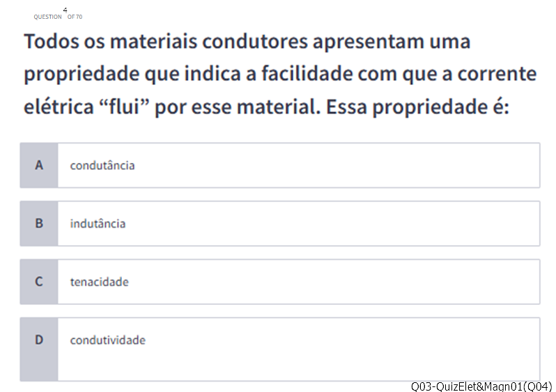Click the letter B badge
Screen dimensions: 556x392
tap(39, 224)
